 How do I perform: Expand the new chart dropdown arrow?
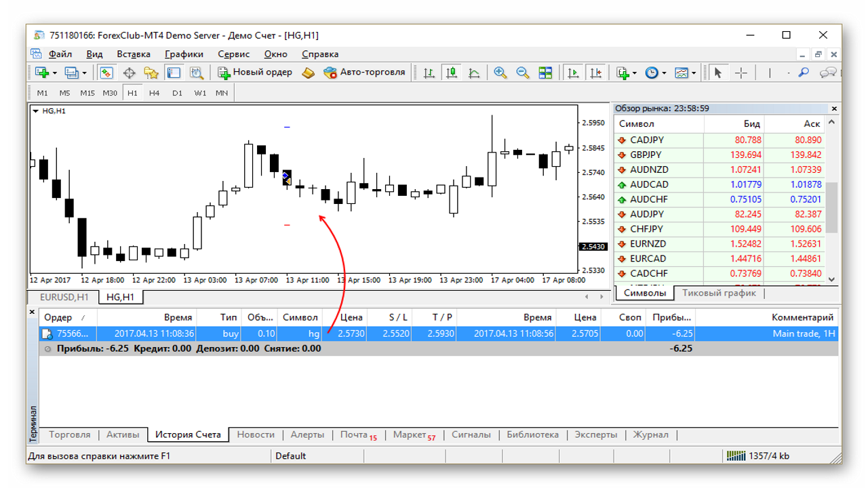(x=55, y=73)
